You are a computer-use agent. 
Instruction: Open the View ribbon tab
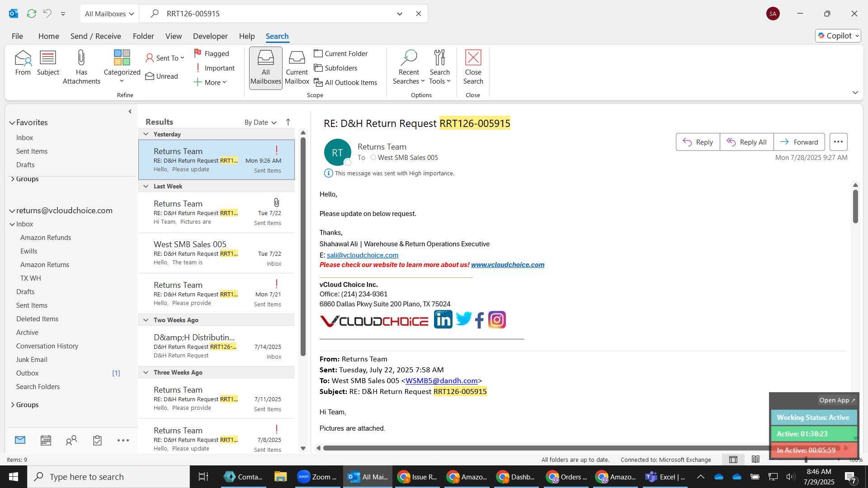(x=174, y=36)
